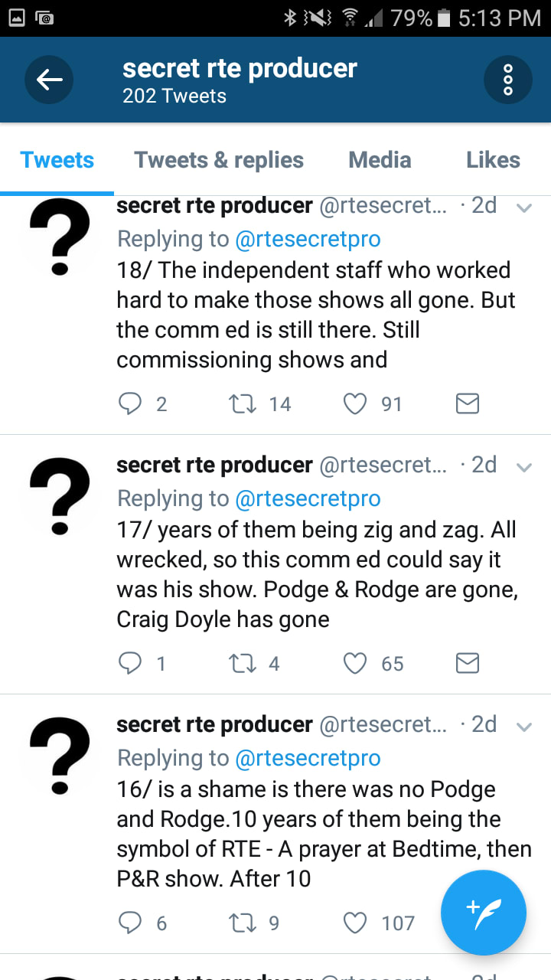Screen dimensions: 551x980
Task: Expand the chevron menu on the 16/ tweet
Action: [524, 727]
